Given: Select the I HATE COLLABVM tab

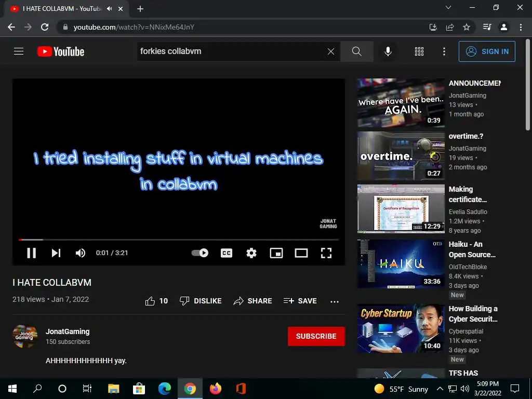Looking at the screenshot, I should pos(66,9).
